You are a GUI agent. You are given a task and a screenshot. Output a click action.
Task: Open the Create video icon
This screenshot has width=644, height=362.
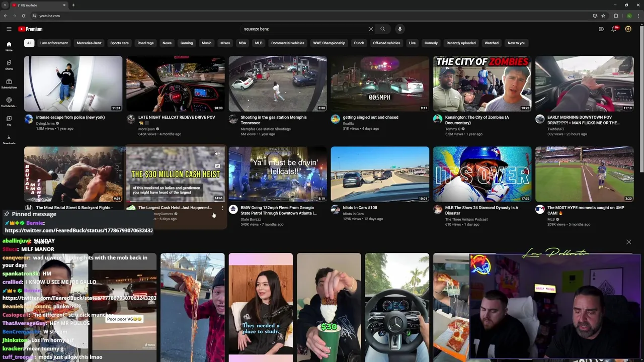pyautogui.click(x=601, y=29)
